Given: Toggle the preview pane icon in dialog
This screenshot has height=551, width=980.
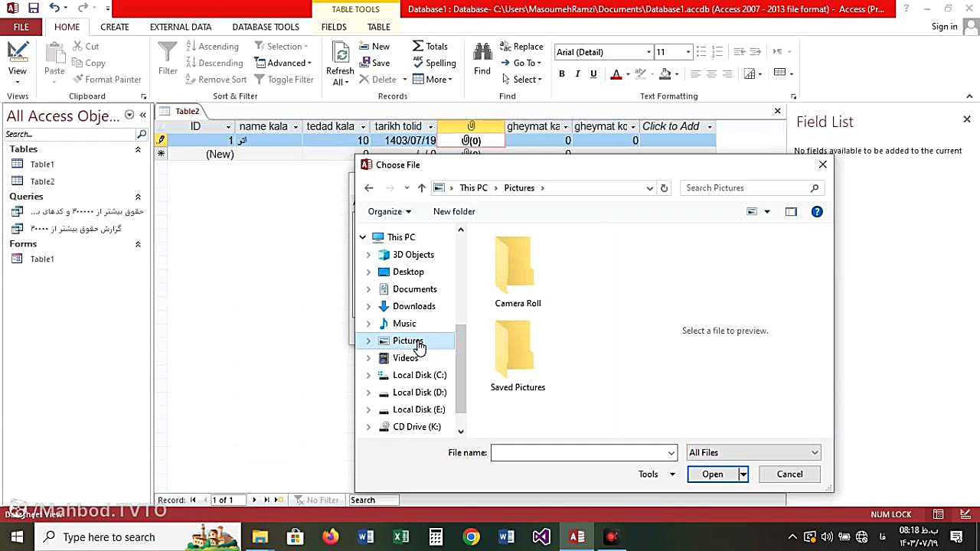Looking at the screenshot, I should tap(791, 211).
